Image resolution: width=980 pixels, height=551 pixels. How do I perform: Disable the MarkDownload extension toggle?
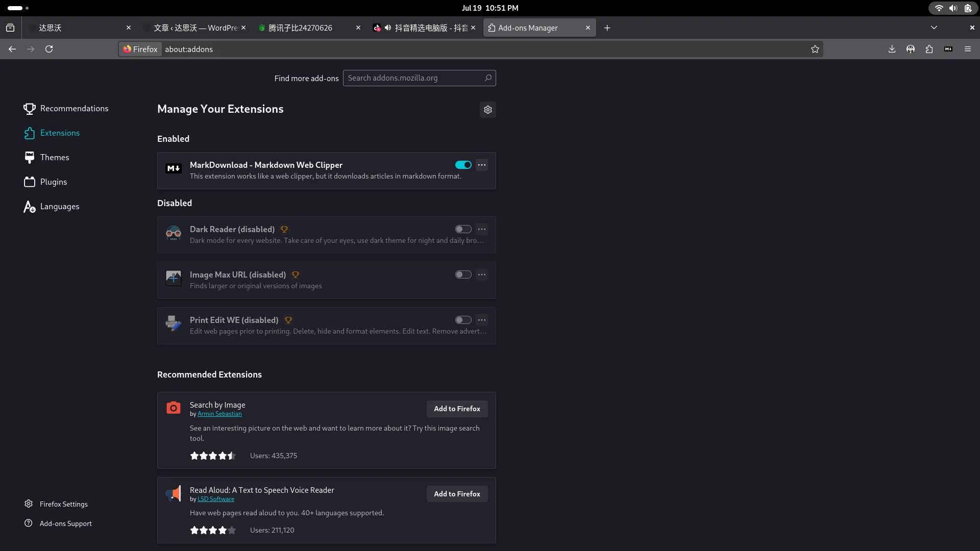tap(463, 165)
